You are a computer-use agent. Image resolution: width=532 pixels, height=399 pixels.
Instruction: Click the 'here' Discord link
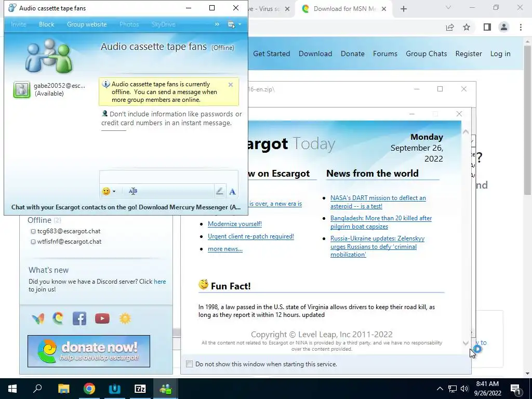[160, 282]
